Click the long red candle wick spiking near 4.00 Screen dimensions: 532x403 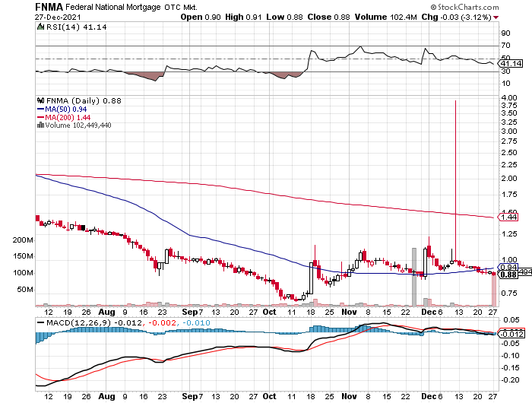pyautogui.click(x=455, y=180)
